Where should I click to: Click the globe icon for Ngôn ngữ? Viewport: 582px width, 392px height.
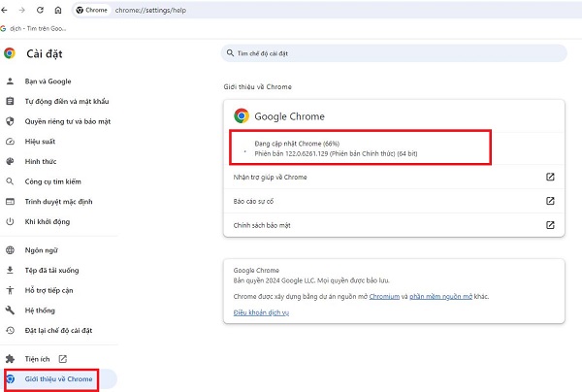[10, 249]
